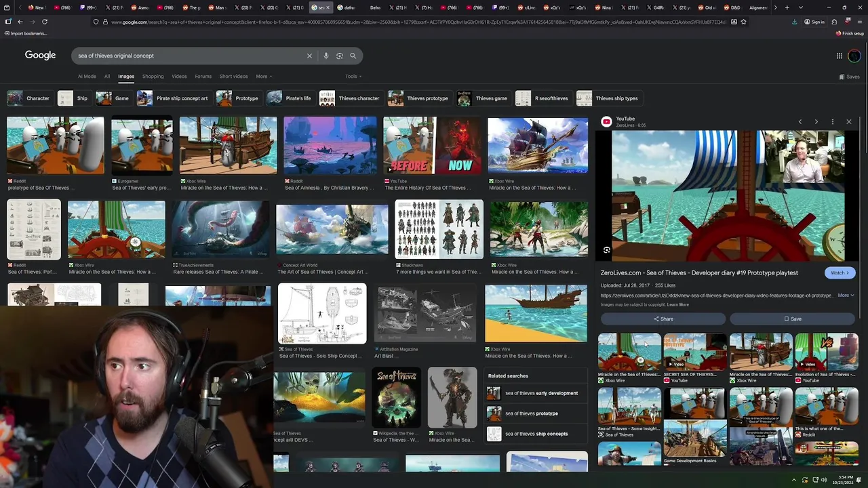The width and height of the screenshot is (868, 488).
Task: Start a voice search with the microphone
Action: [x=326, y=56]
